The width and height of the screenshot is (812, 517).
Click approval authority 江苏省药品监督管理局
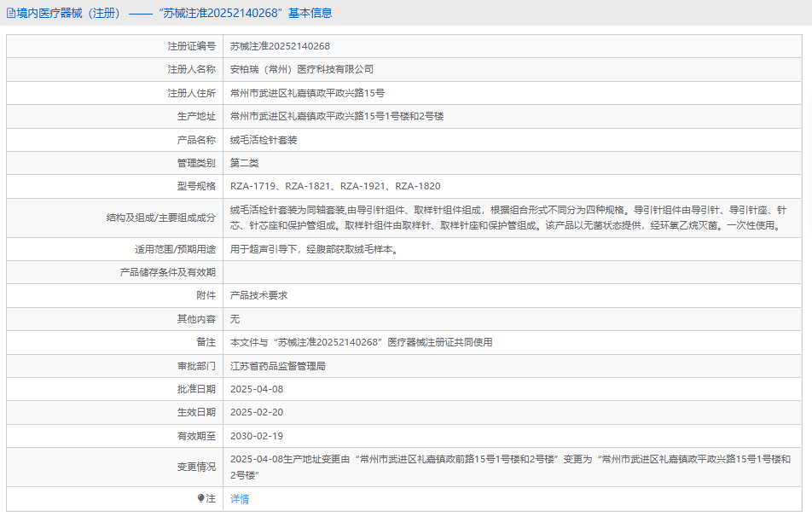pos(278,365)
